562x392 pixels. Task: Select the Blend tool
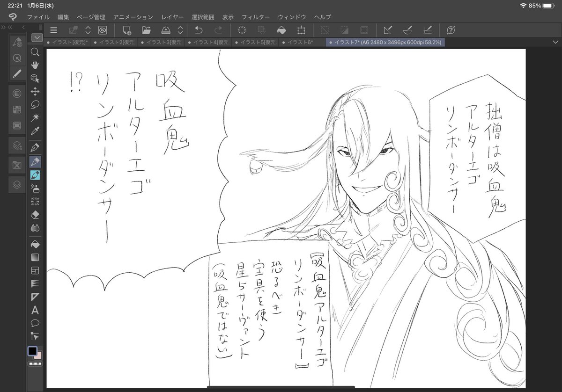pos(35,228)
